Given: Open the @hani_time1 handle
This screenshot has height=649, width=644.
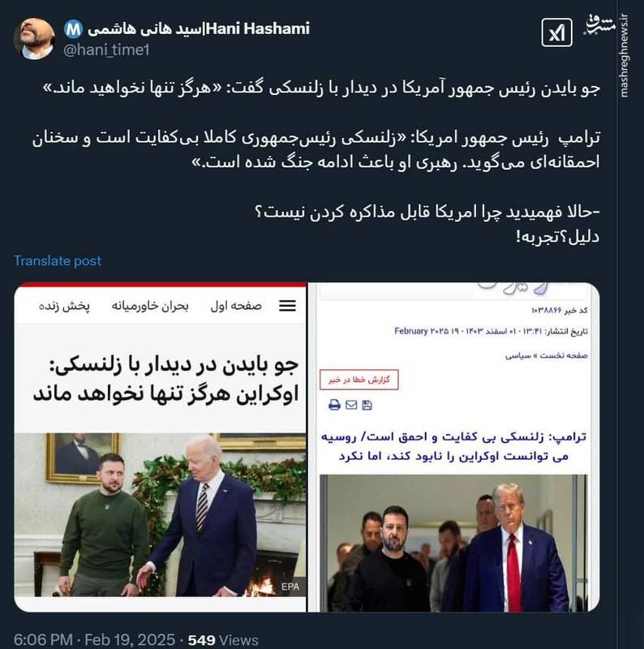Looking at the screenshot, I should (x=106, y=50).
